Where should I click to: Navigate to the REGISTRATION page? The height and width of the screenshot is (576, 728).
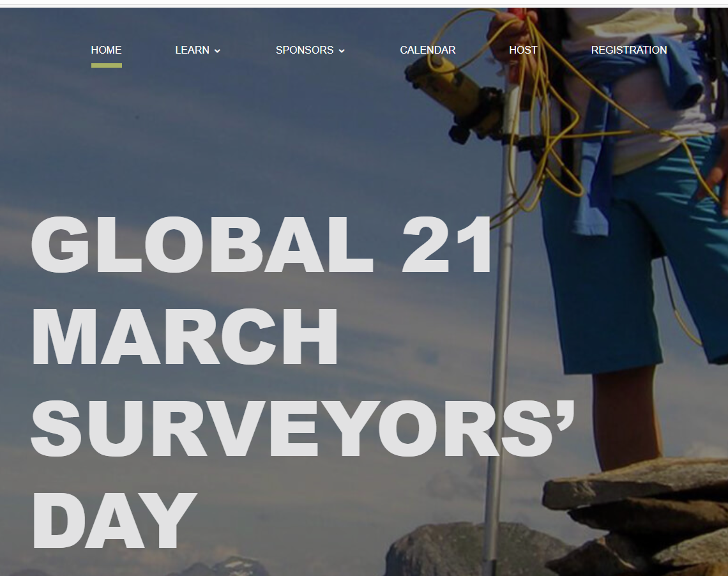coord(628,50)
